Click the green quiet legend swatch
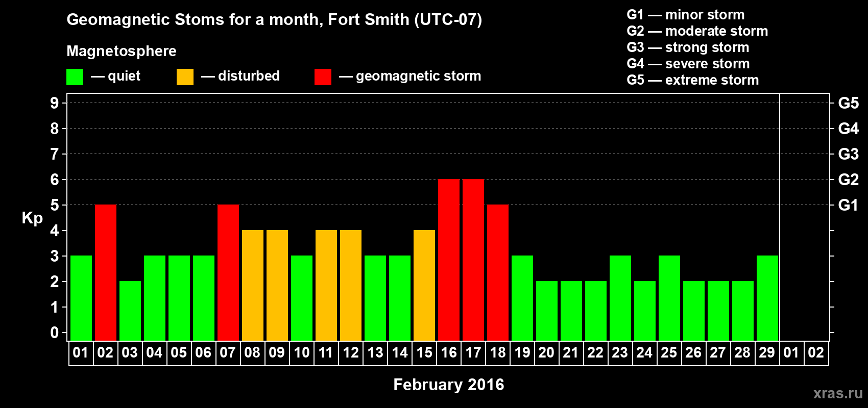This screenshot has width=868, height=408. pyautogui.click(x=75, y=77)
